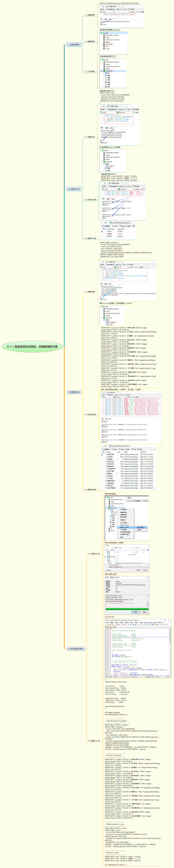174x868 pixels.
Task: Expand the 视图 node in the 1.3 tree
Action: (x=104, y=75)
